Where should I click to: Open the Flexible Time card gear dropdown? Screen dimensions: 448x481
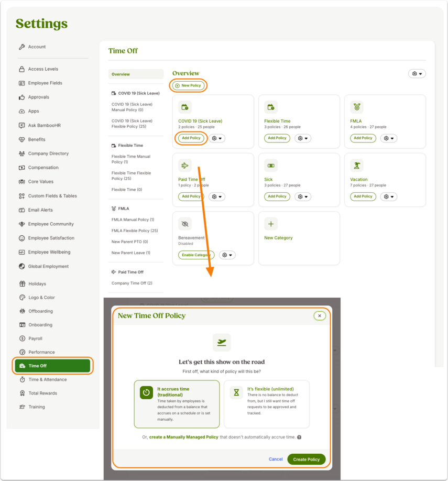pyautogui.click(x=303, y=138)
